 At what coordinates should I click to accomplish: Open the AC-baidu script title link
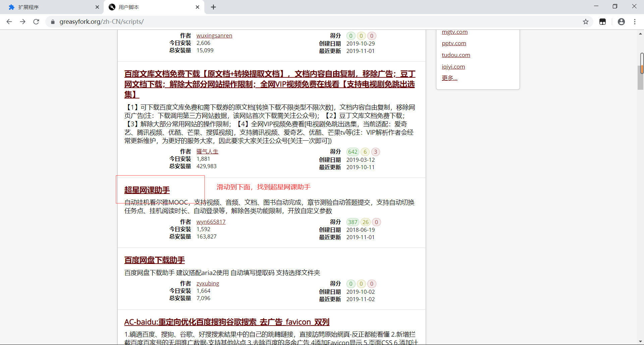coord(227,322)
